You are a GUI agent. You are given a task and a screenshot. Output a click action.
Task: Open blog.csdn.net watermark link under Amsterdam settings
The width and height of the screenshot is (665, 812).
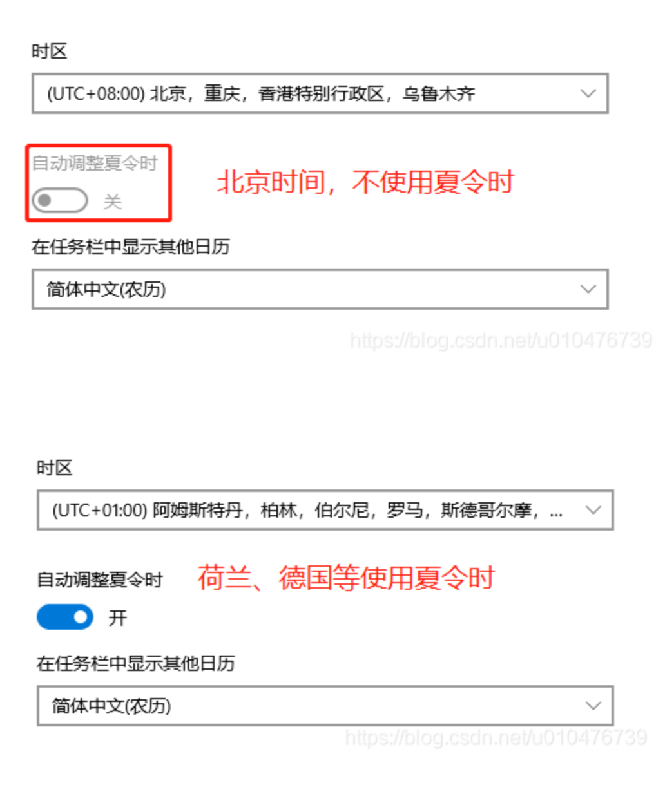tap(496, 737)
